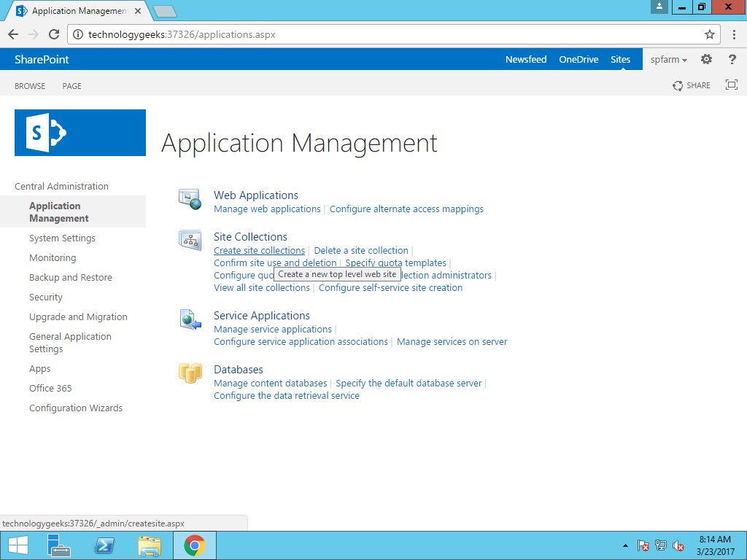The height and width of the screenshot is (560, 747).
Task: Open PowerShell from the taskbar
Action: (x=104, y=545)
